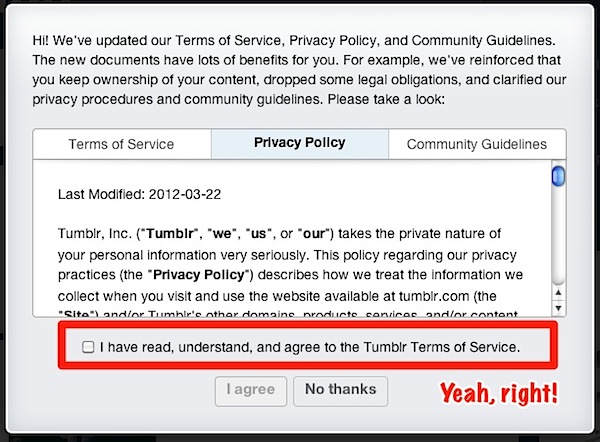Click the bold "Tumblr" term in policy text

pyautogui.click(x=170, y=233)
